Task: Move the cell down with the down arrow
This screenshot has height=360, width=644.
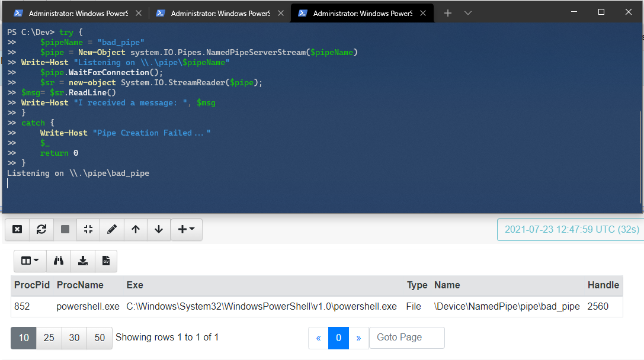Action: tap(159, 229)
